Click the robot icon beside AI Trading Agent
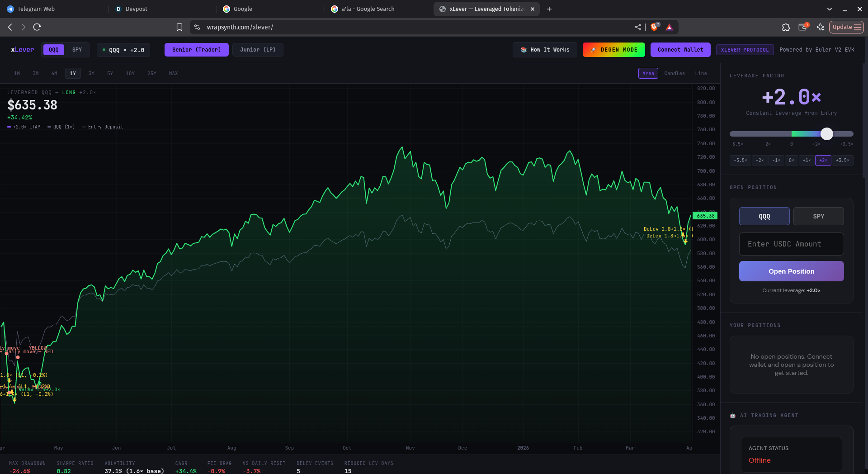868x474 pixels. click(733, 416)
